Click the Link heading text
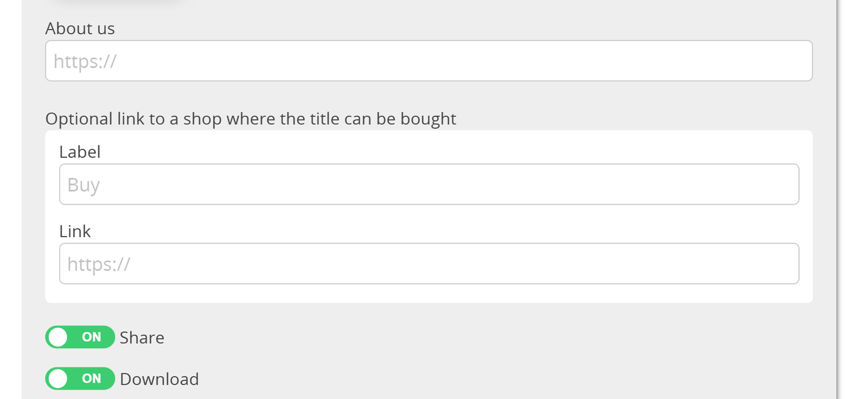 (75, 231)
